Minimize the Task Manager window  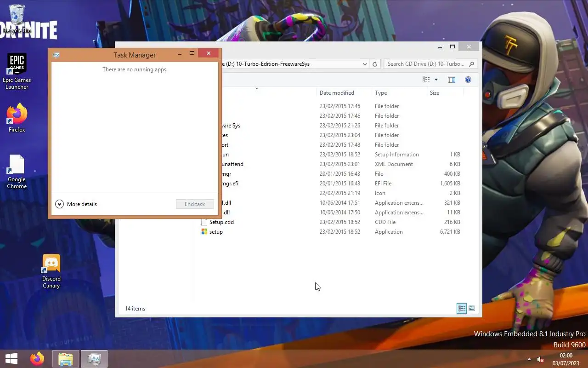tap(180, 54)
